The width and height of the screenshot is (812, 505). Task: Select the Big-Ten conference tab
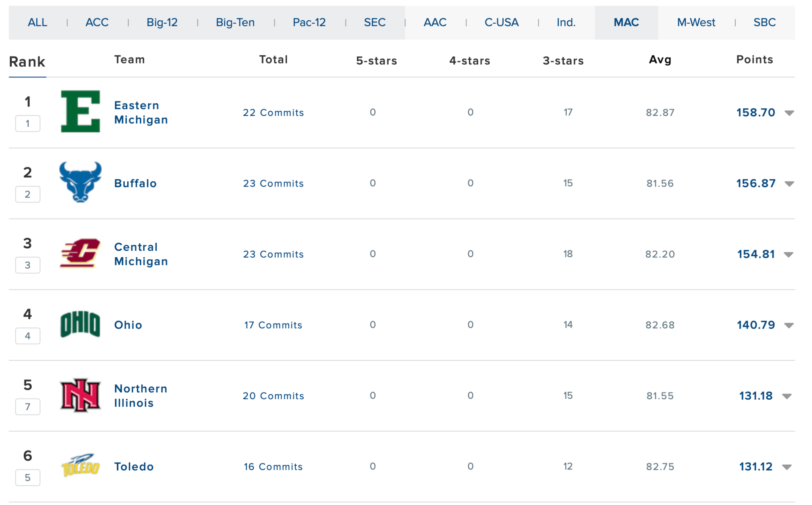(x=235, y=22)
